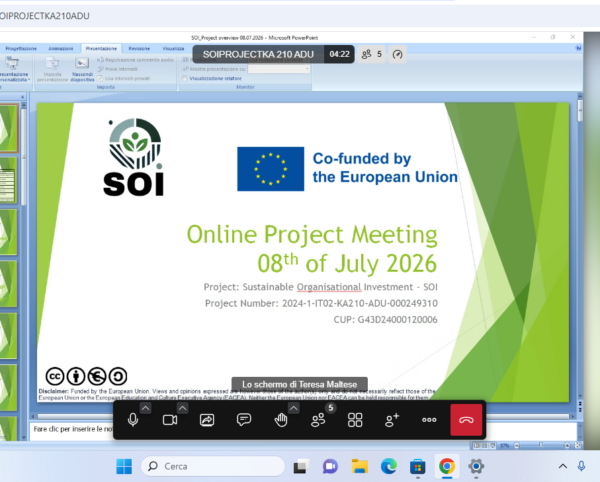Open more actions ellipsis menu
Screen dimensions: 600x482
pyautogui.click(x=429, y=420)
